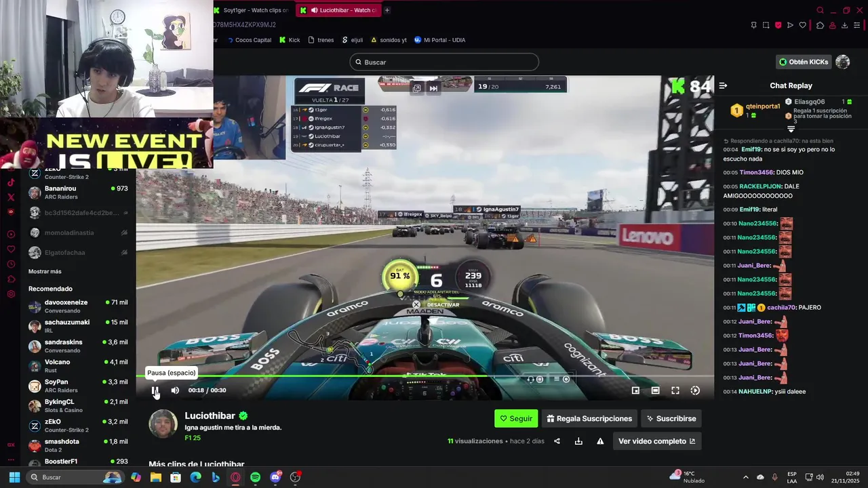Viewport: 868px width, 488px height.
Task: Open Bananirou followed channel
Action: (78, 192)
